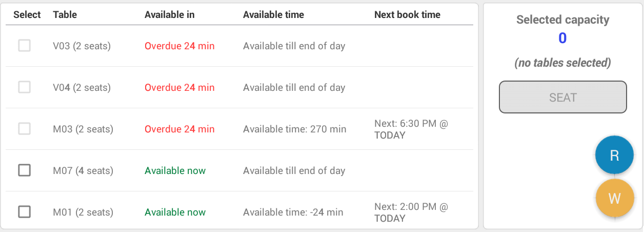Image resolution: width=644 pixels, height=232 pixels.
Task: Click V04 Overdue 24 min status
Action: click(x=179, y=88)
